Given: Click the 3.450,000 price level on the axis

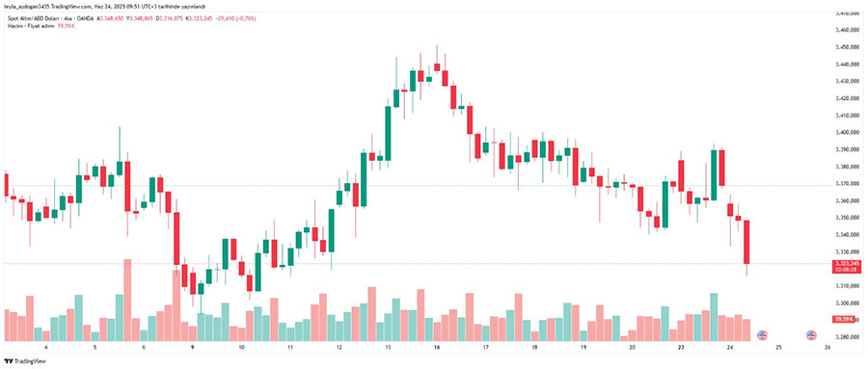Looking at the screenshot, I should coord(845,47).
